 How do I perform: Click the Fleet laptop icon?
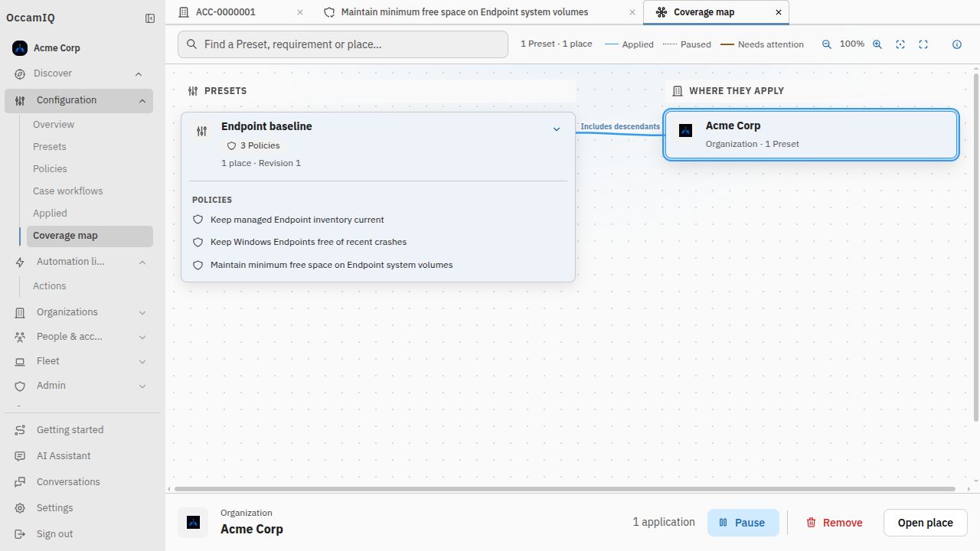tap(20, 361)
